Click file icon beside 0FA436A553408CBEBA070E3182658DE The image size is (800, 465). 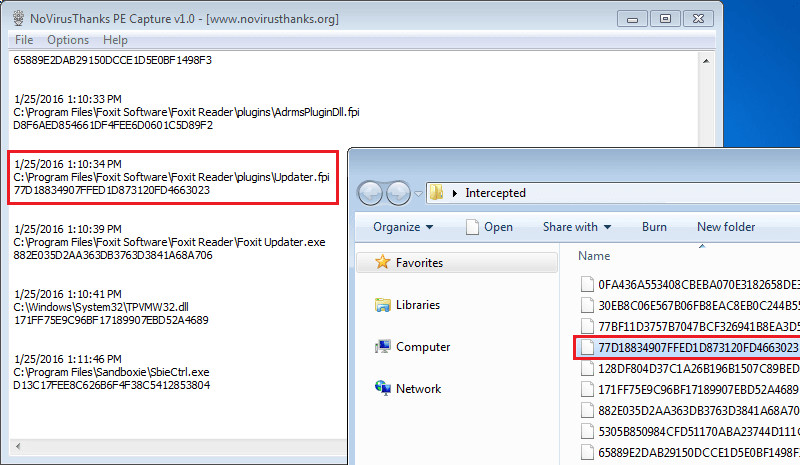[587, 284]
